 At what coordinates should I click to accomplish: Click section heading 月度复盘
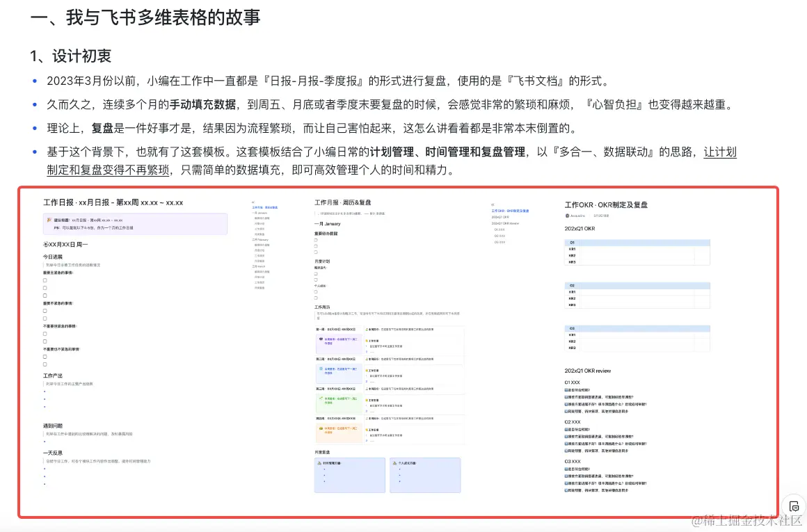point(322,452)
